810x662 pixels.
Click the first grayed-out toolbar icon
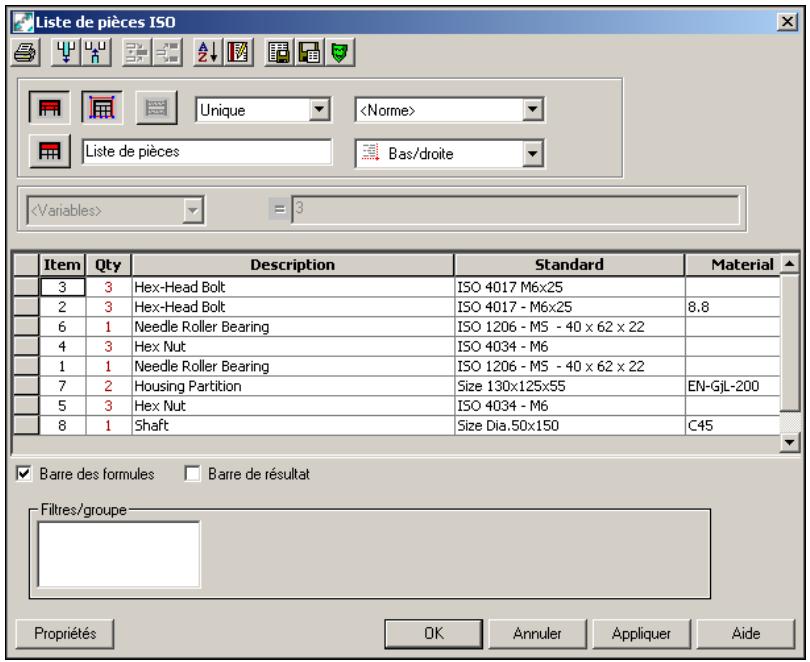coord(137,52)
